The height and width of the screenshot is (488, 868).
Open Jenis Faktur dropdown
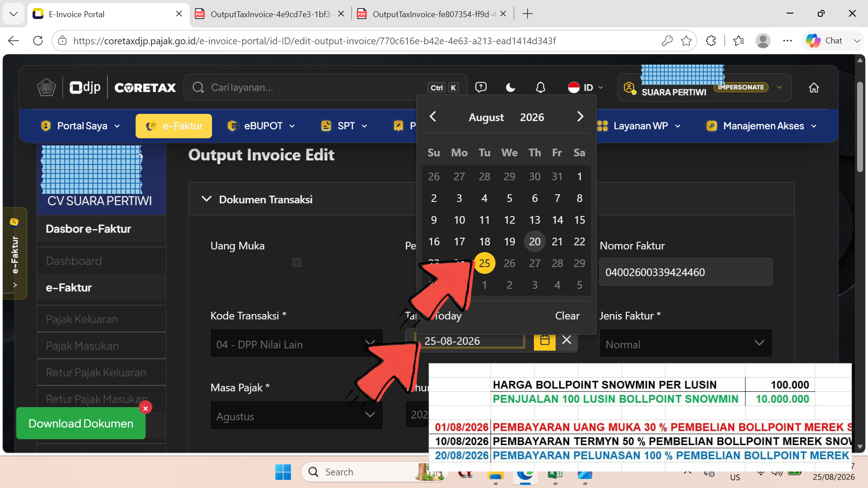click(x=686, y=344)
